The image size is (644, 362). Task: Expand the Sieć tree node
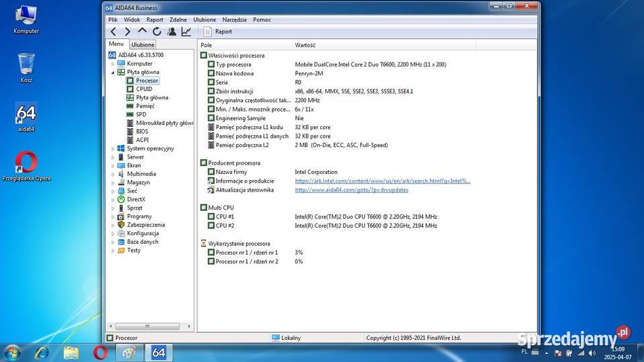[113, 191]
